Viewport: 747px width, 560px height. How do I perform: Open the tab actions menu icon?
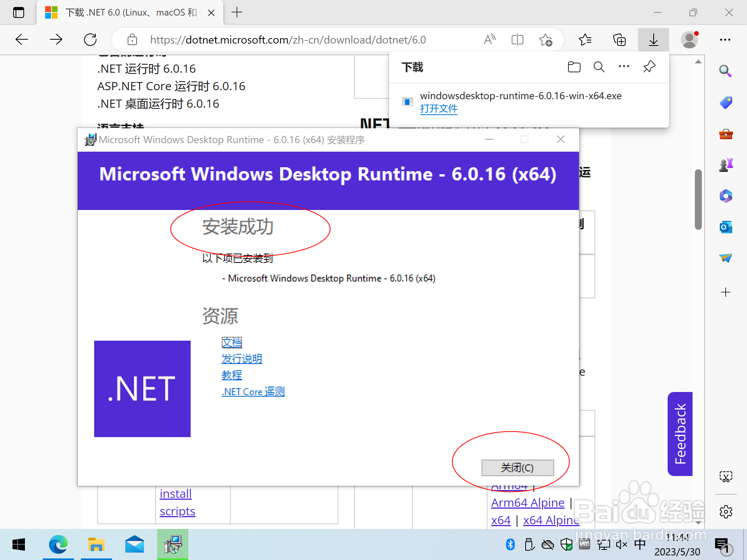[x=19, y=12]
